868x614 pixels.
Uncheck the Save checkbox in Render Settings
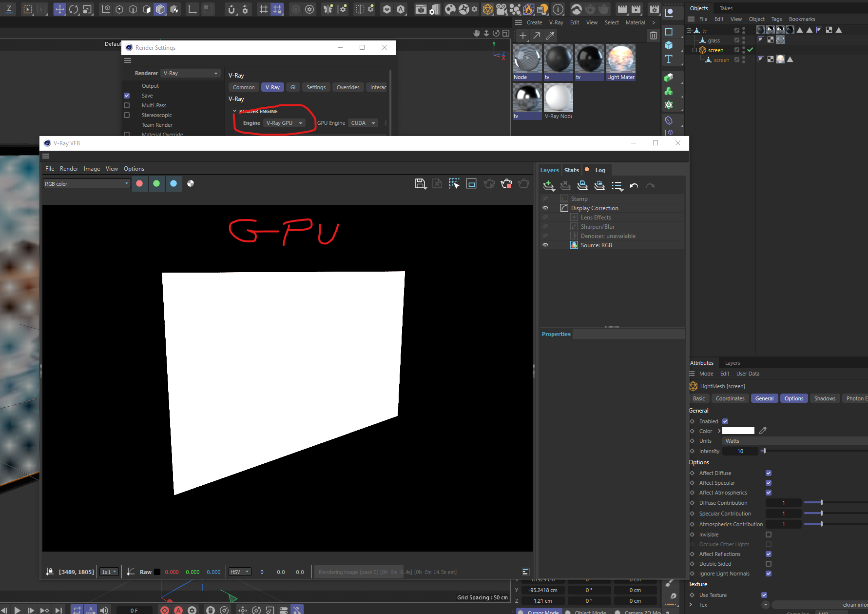127,96
